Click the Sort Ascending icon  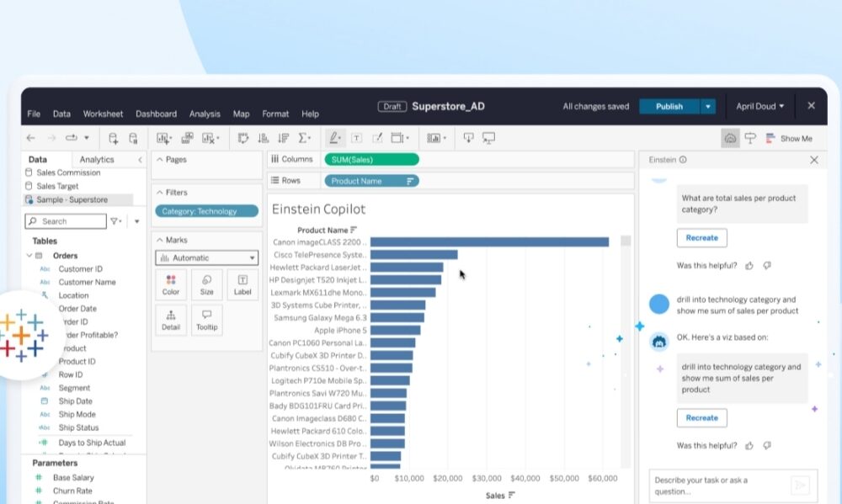point(263,138)
